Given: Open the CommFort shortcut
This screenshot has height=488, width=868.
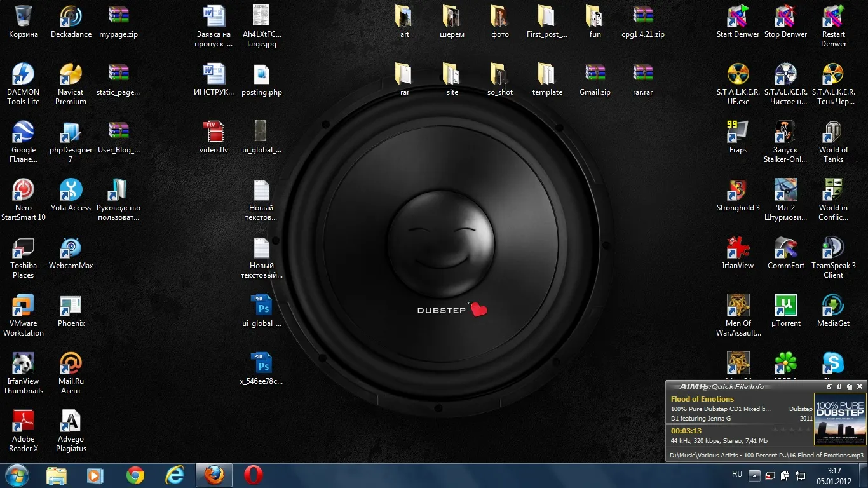Looking at the screenshot, I should [785, 253].
